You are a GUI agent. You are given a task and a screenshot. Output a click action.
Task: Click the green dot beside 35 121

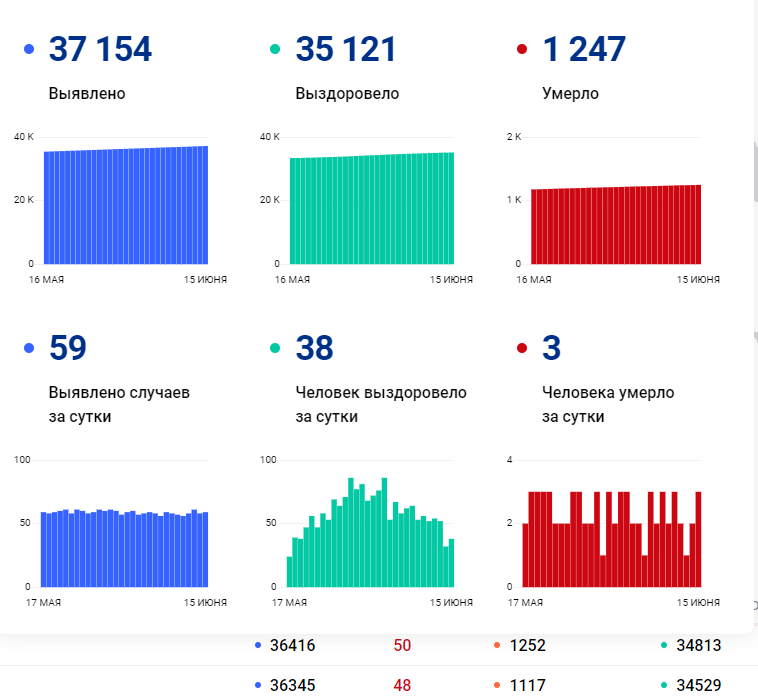coord(275,49)
